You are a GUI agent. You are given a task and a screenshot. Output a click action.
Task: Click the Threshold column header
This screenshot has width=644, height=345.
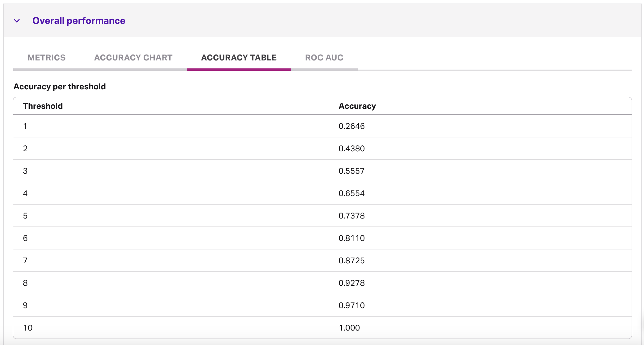[x=43, y=106]
